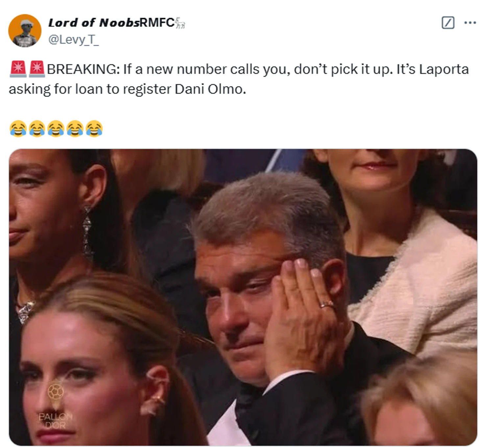Click the last crying-laughing emoji
The width and height of the screenshot is (480, 448).
pos(94,128)
